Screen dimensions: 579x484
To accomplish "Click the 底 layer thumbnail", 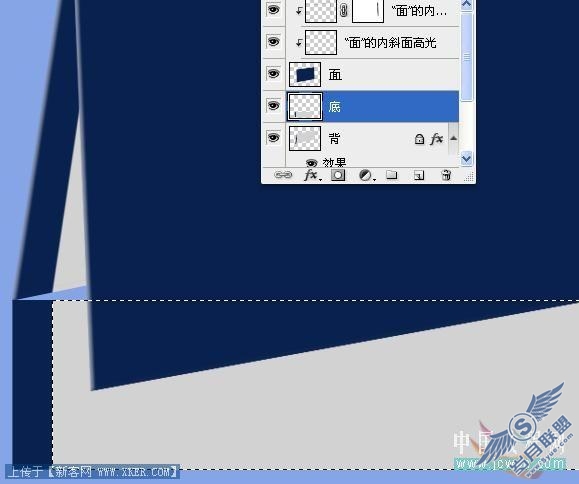I will pos(305,107).
